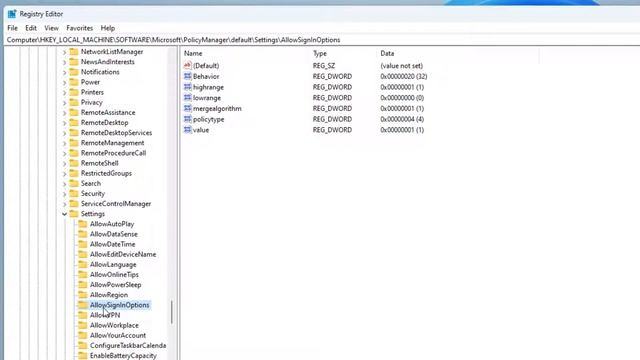Select the policytype DWORD value icon
Image resolution: width=640 pixels, height=360 pixels.
pos(187,119)
